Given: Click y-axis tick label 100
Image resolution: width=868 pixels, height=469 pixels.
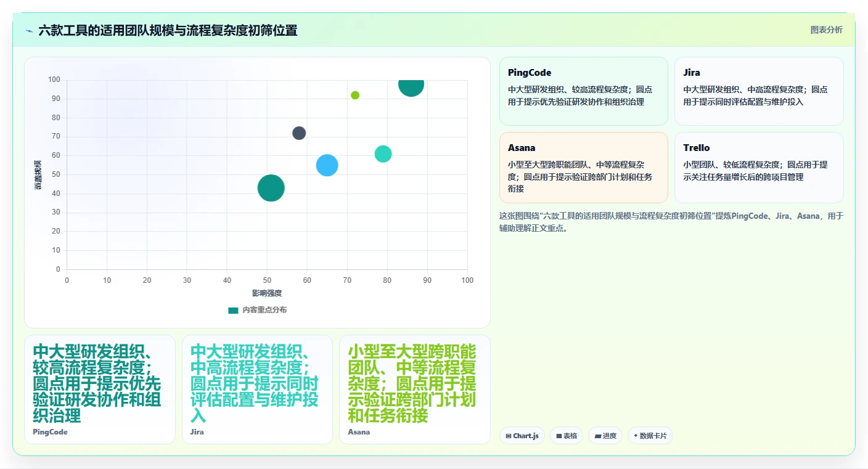Looking at the screenshot, I should click(x=54, y=80).
